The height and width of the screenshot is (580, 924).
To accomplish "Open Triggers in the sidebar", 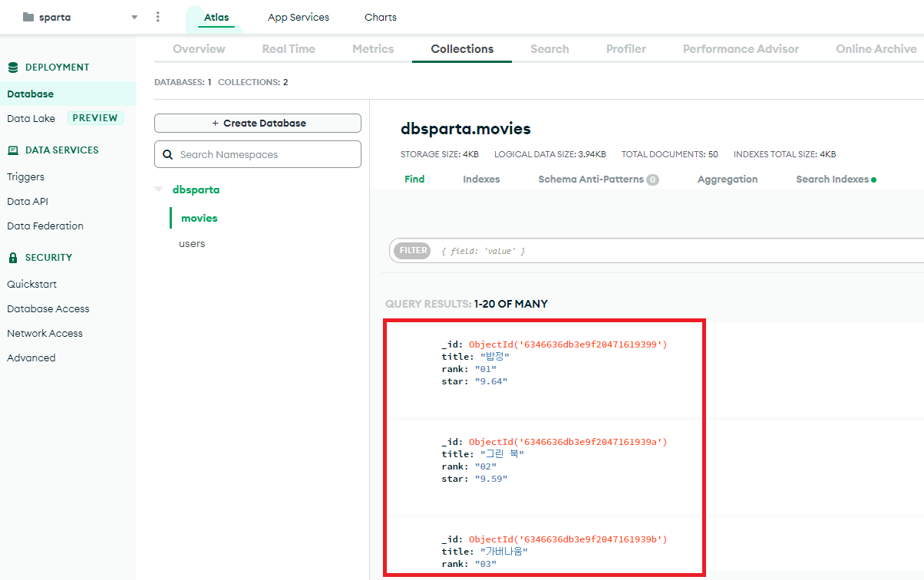I will point(25,176).
